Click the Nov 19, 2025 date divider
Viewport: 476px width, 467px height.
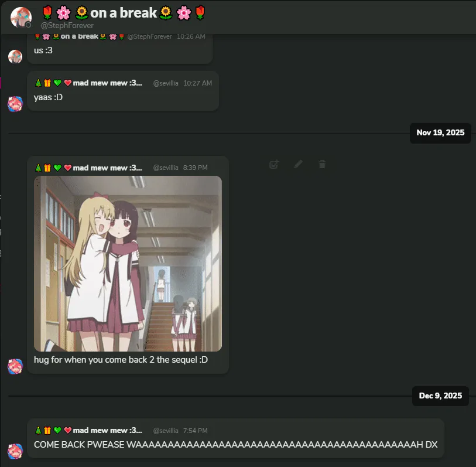tap(440, 133)
